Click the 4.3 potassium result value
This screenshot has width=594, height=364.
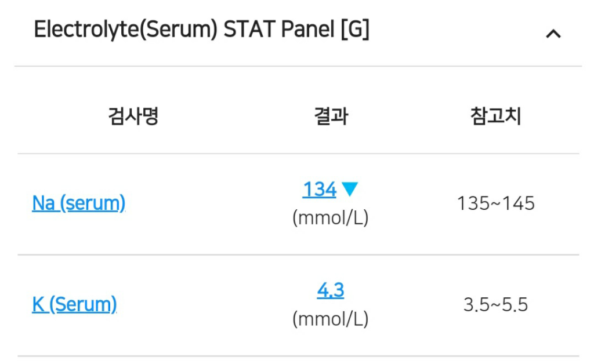(x=330, y=290)
